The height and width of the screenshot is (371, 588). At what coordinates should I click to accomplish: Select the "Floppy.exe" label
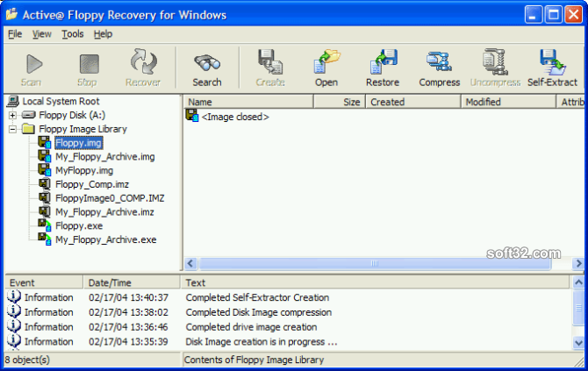click(79, 226)
